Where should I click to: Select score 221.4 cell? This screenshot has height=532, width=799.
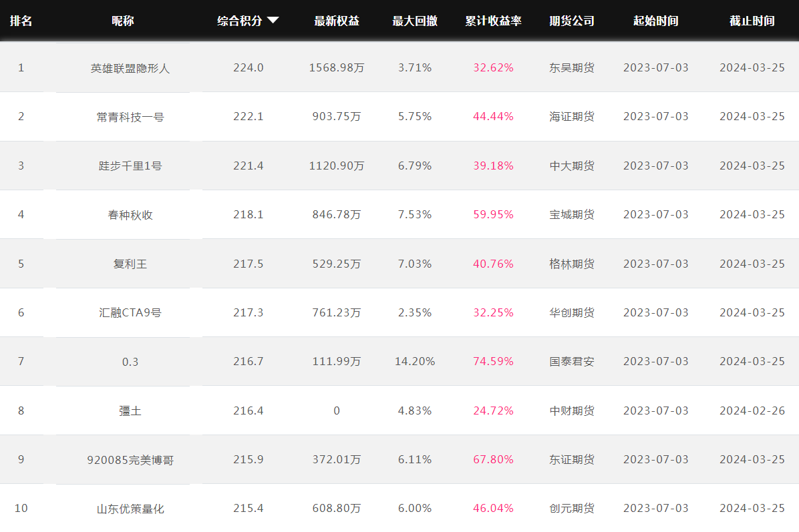coord(248,166)
